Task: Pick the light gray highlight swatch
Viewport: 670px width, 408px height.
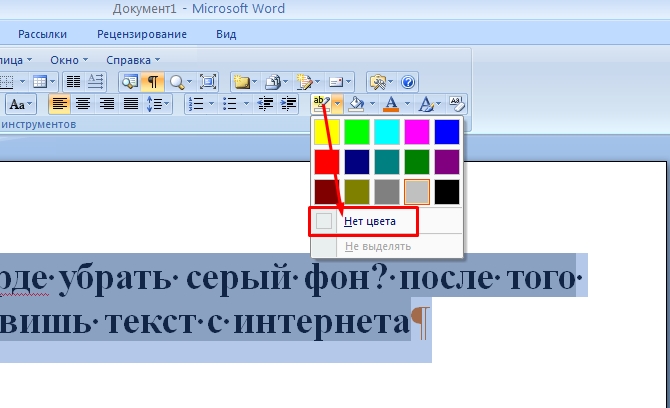Action: [417, 192]
